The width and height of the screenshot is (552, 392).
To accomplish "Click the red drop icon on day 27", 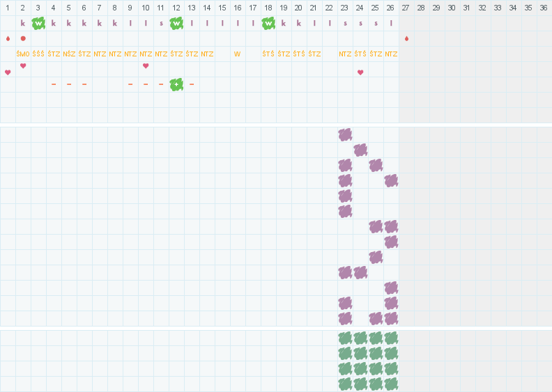I will click(406, 38).
